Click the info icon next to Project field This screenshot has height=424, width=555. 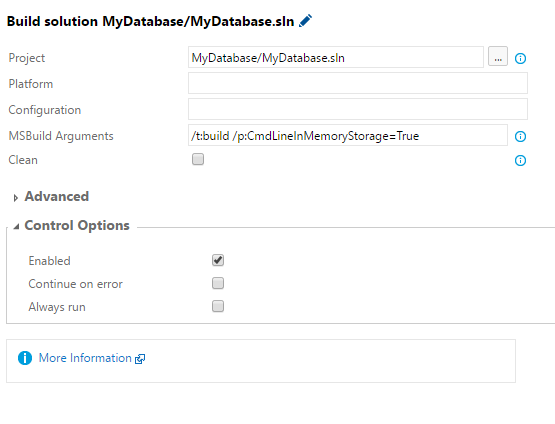click(x=520, y=58)
